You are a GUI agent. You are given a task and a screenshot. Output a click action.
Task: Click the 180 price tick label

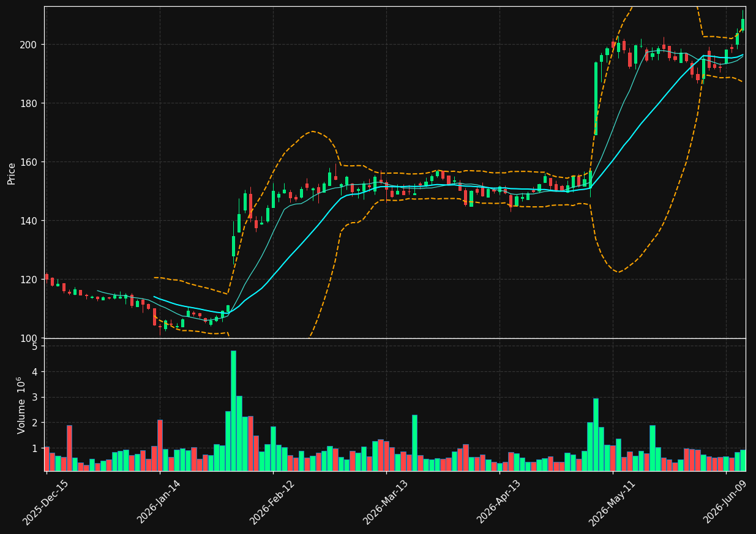(29, 103)
